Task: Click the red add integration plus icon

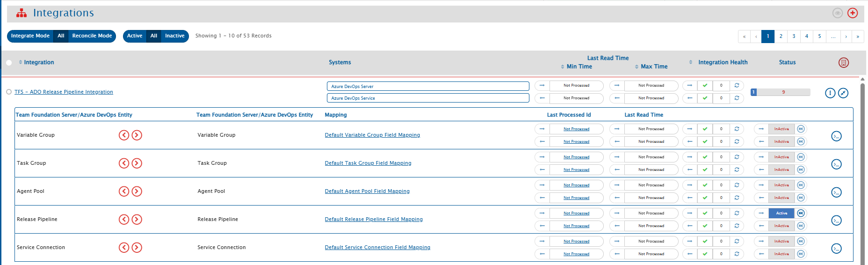Action: (x=853, y=13)
